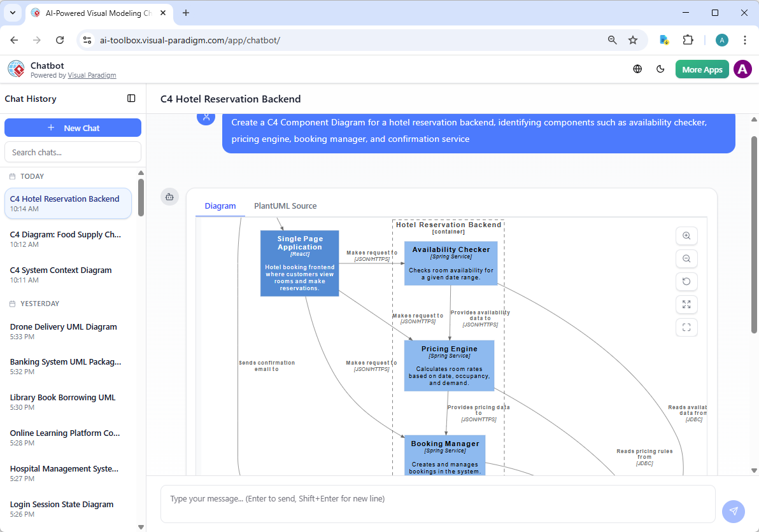Start a New Chat
This screenshot has height=532, width=759.
pos(73,127)
